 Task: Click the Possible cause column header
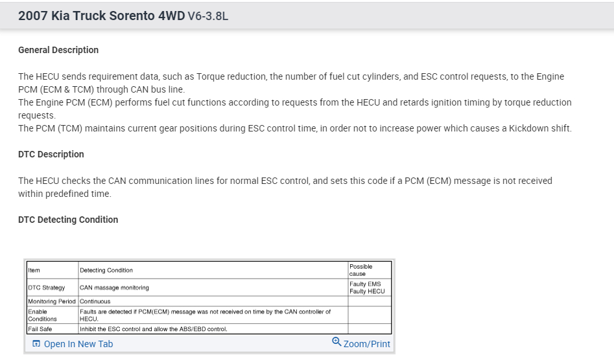point(360,269)
